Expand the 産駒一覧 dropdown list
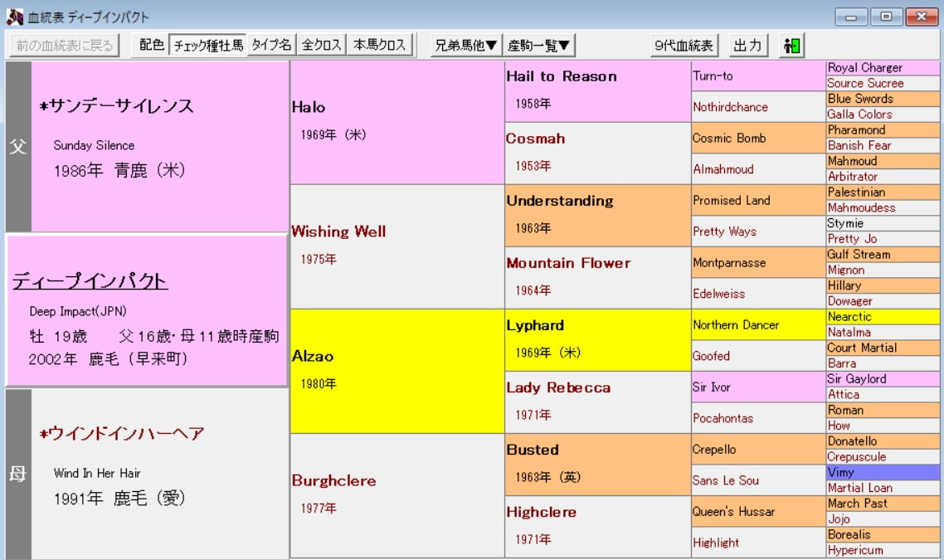The width and height of the screenshot is (944, 560). pos(540,46)
